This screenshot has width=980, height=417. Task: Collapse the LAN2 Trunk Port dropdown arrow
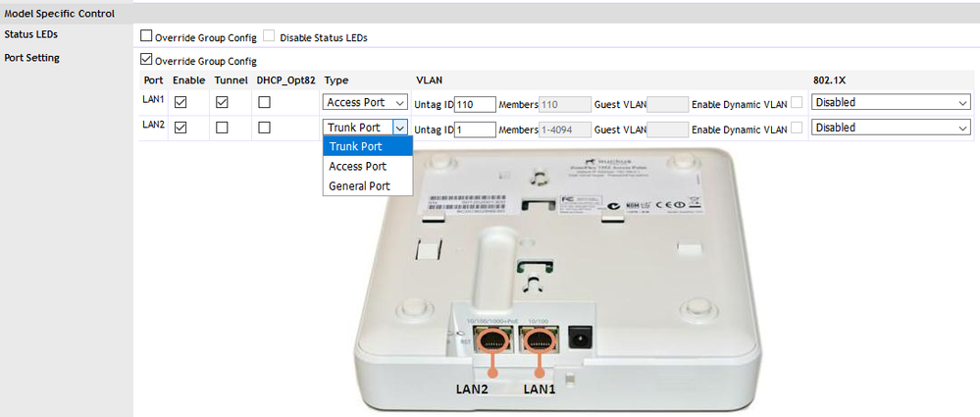pos(400,128)
